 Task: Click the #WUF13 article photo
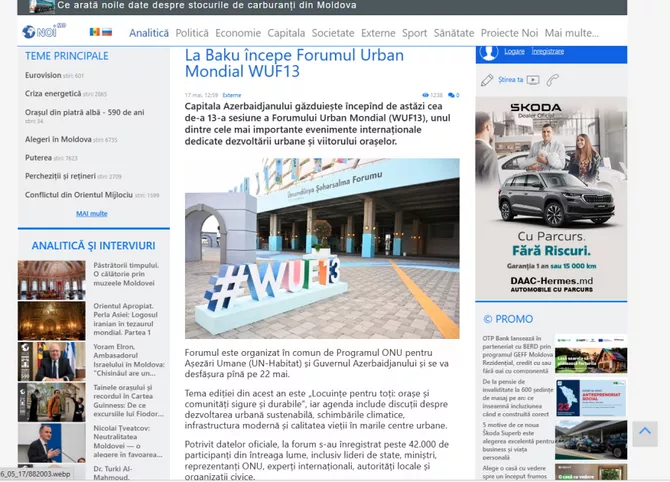point(322,248)
